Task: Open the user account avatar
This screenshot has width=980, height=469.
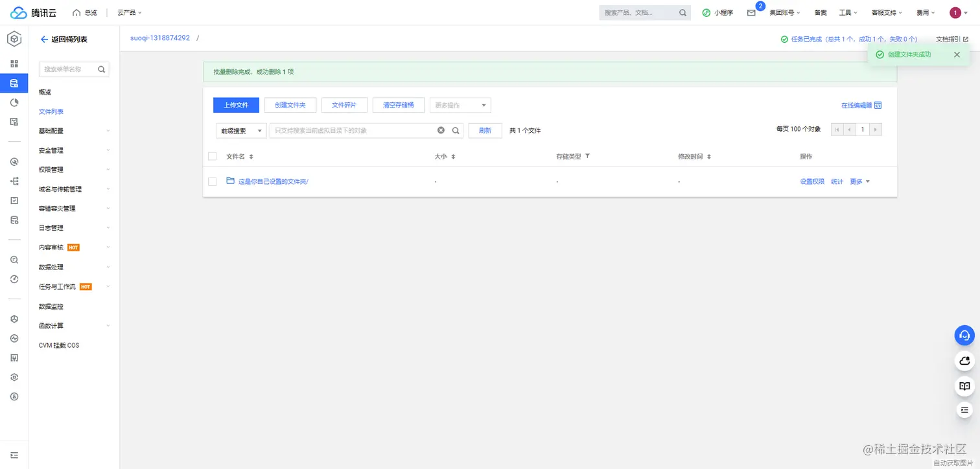Action: 955,12
